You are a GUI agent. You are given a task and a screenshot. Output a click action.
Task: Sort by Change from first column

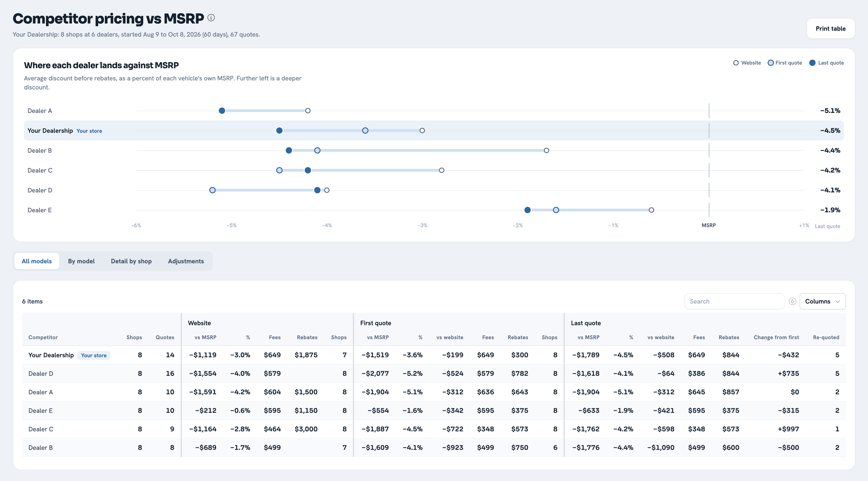point(776,337)
